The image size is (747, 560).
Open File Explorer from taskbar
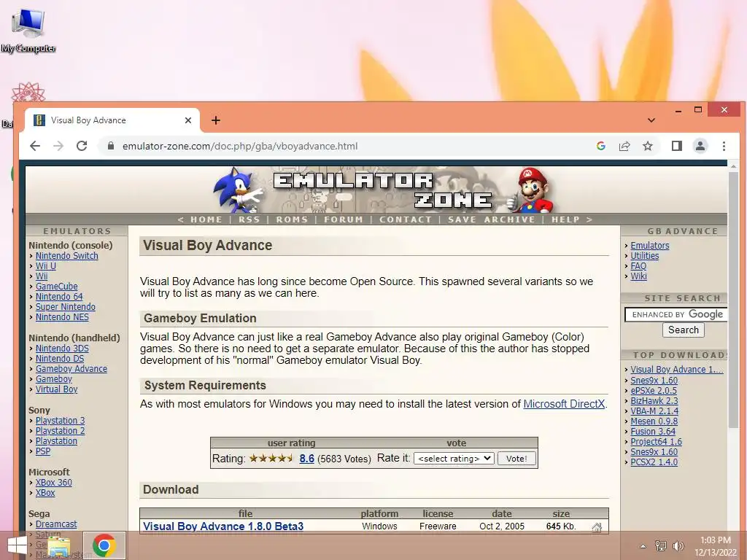(59, 546)
